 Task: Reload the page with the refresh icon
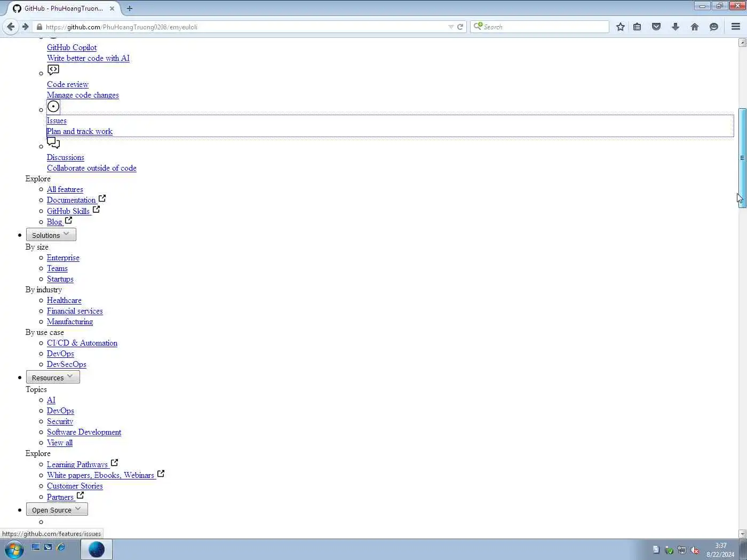(x=460, y=27)
